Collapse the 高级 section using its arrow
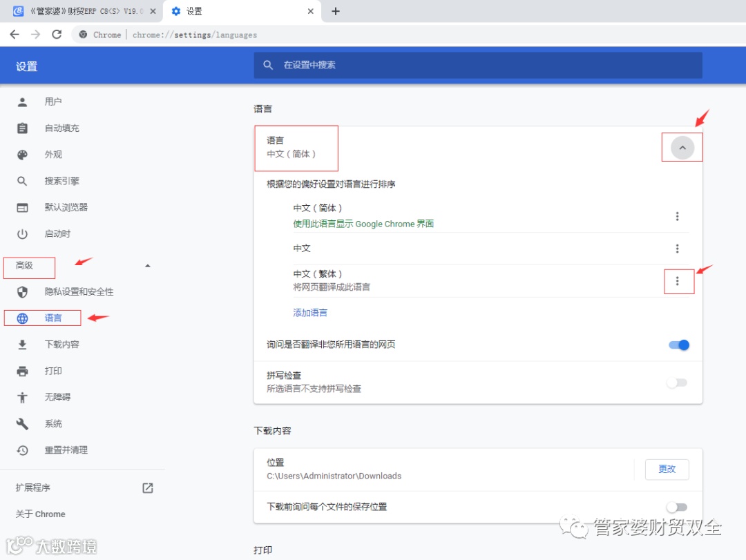 click(148, 265)
